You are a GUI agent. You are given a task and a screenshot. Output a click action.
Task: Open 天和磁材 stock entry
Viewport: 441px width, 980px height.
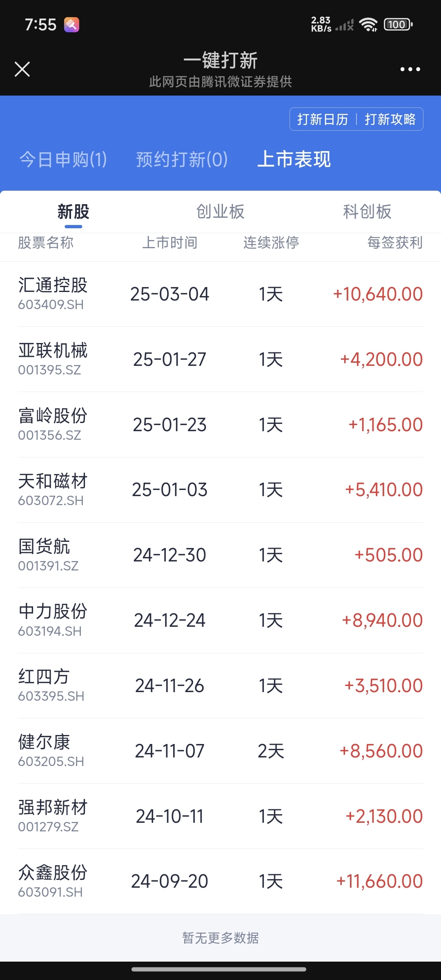[x=220, y=490]
